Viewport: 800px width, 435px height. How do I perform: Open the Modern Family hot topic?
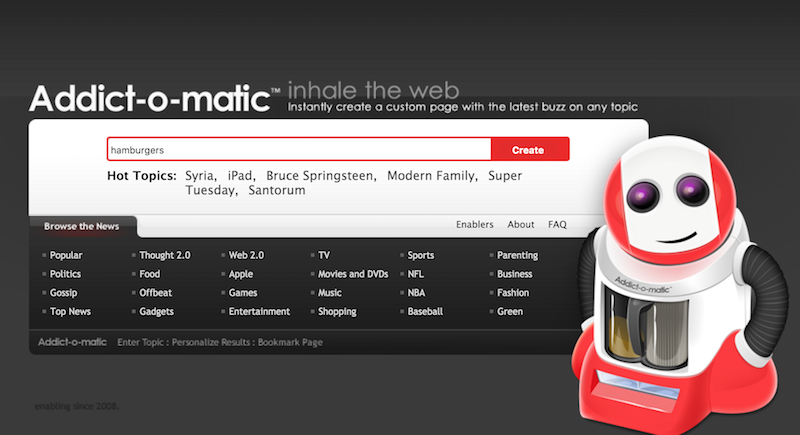point(431,176)
